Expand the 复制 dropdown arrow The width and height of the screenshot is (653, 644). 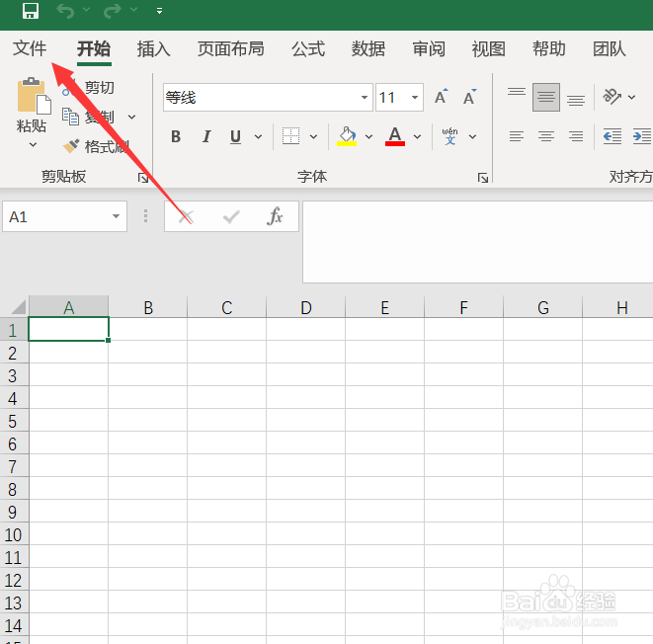pos(131,117)
